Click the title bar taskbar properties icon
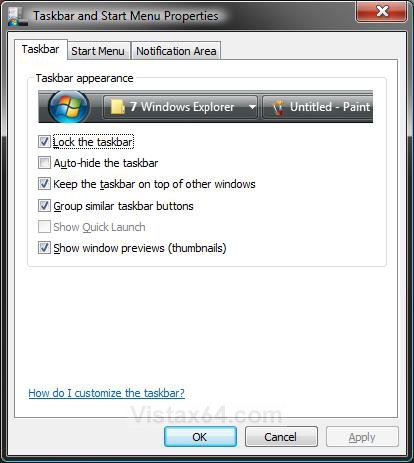The height and width of the screenshot is (463, 414). [x=18, y=16]
